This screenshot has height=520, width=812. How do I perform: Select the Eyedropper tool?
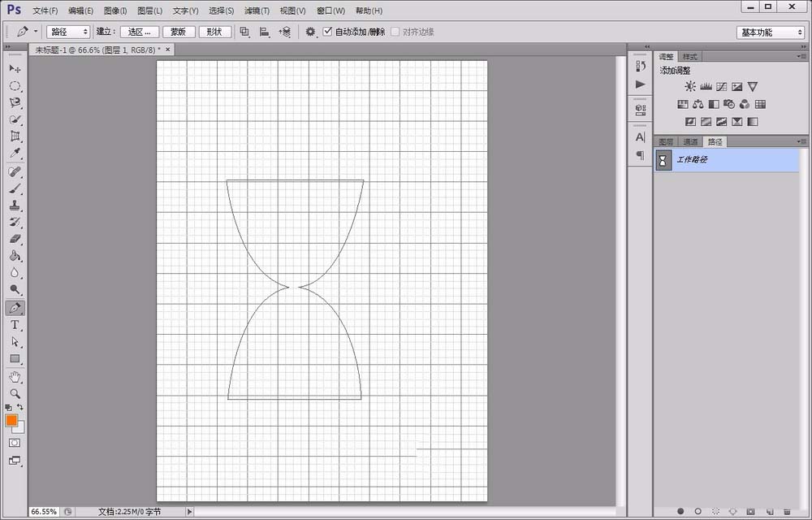15,154
